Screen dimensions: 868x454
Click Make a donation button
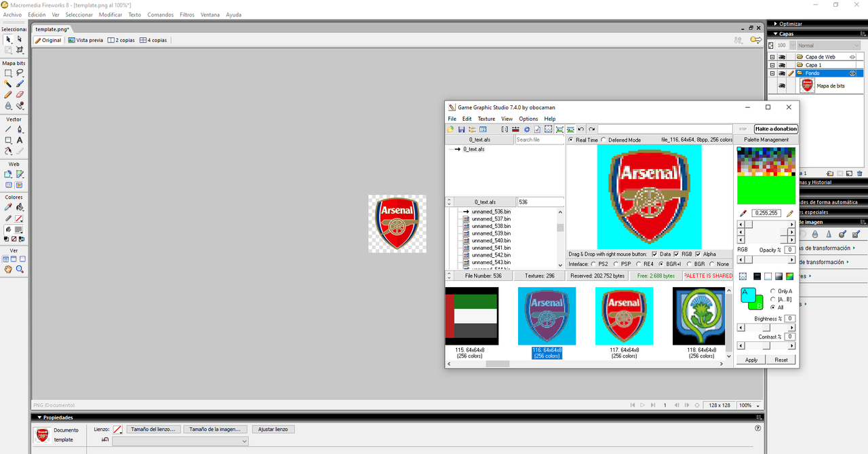click(x=776, y=129)
